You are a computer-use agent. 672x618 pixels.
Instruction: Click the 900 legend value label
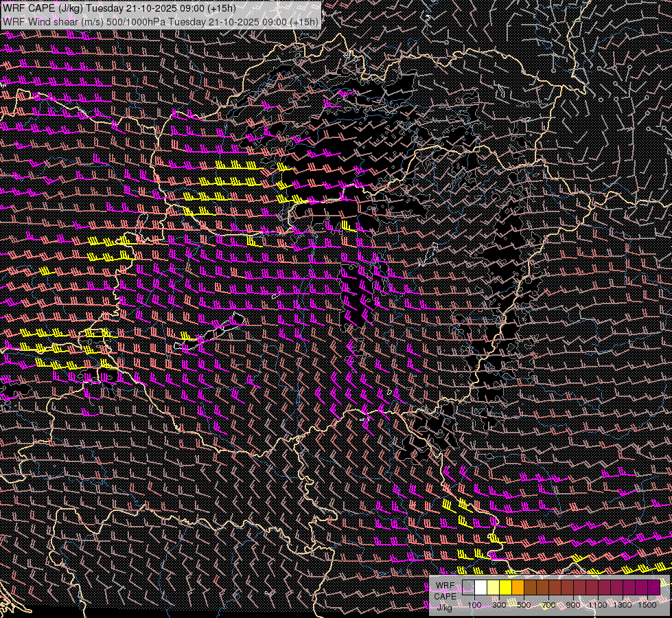pos(573,605)
